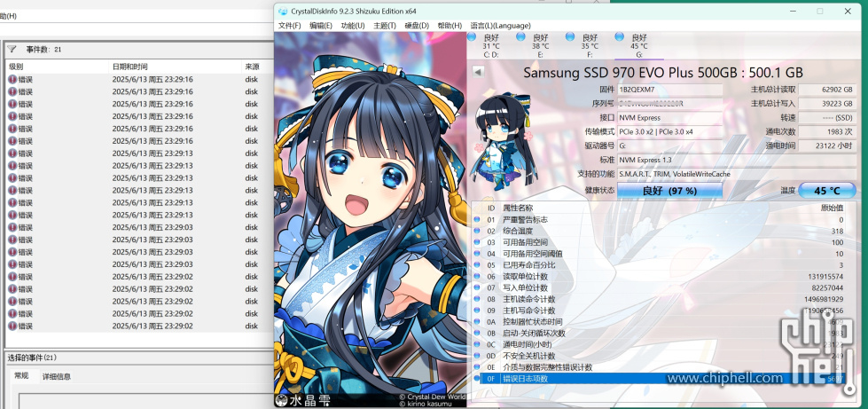Screen dimensions: 868x409
Task: Sort events by 级别 column header
Action: [x=57, y=67]
